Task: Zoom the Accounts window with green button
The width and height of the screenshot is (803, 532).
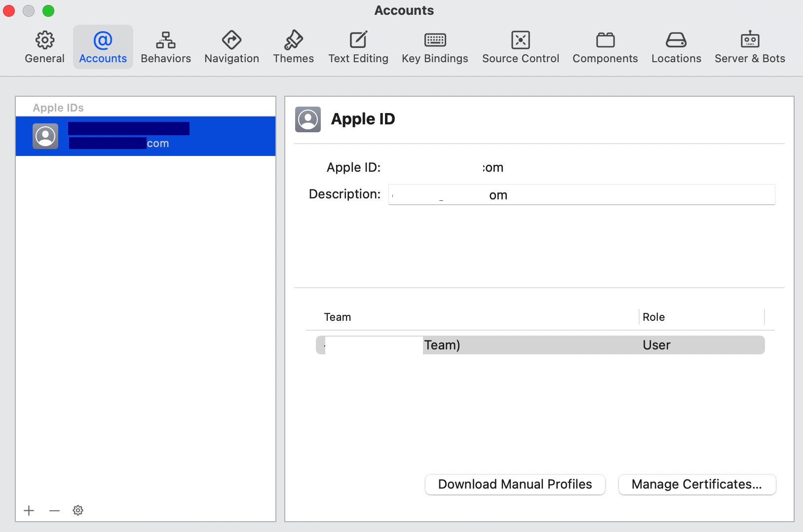Action: [x=48, y=10]
